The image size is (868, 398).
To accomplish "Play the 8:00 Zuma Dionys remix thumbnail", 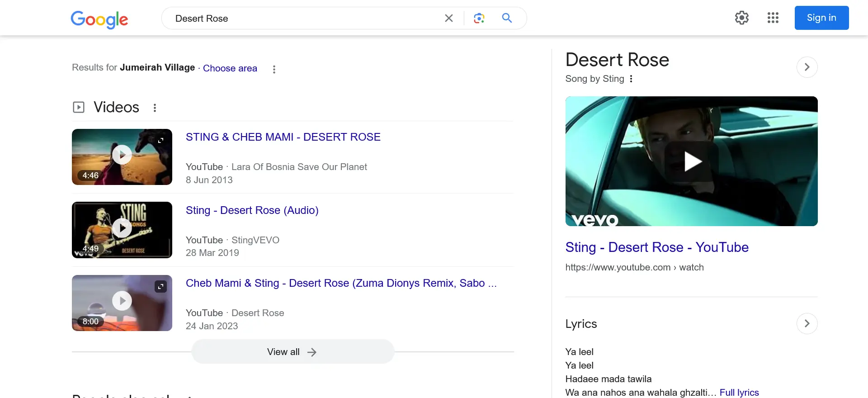I will point(122,303).
